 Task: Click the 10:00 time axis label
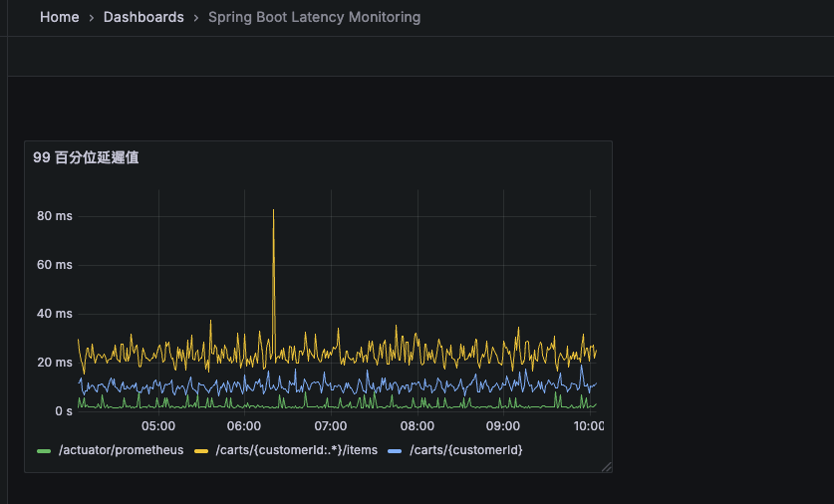588,426
